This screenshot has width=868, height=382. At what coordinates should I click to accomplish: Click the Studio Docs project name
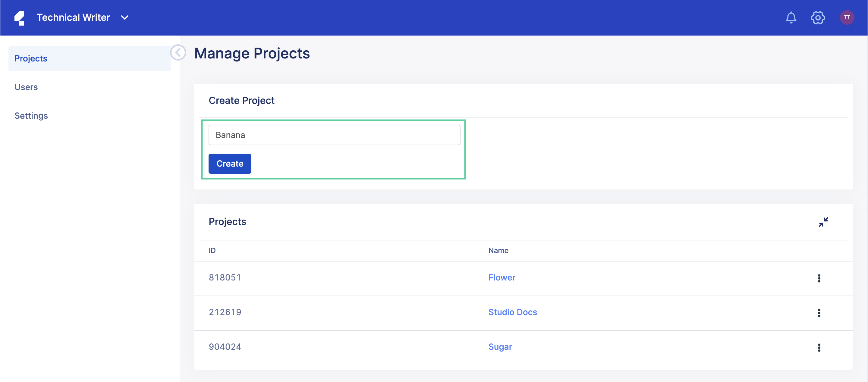coord(512,312)
